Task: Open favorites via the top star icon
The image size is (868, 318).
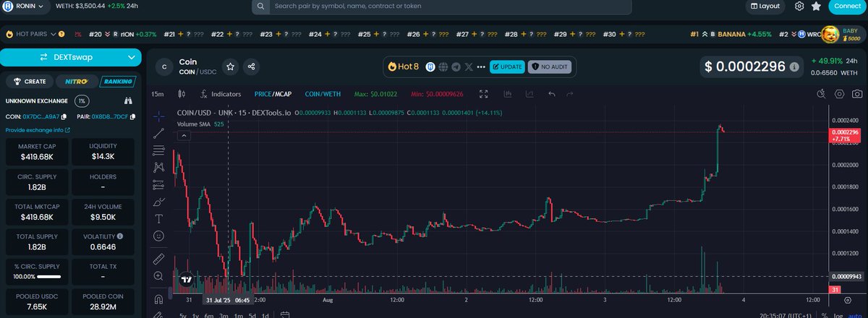Action: tap(816, 6)
